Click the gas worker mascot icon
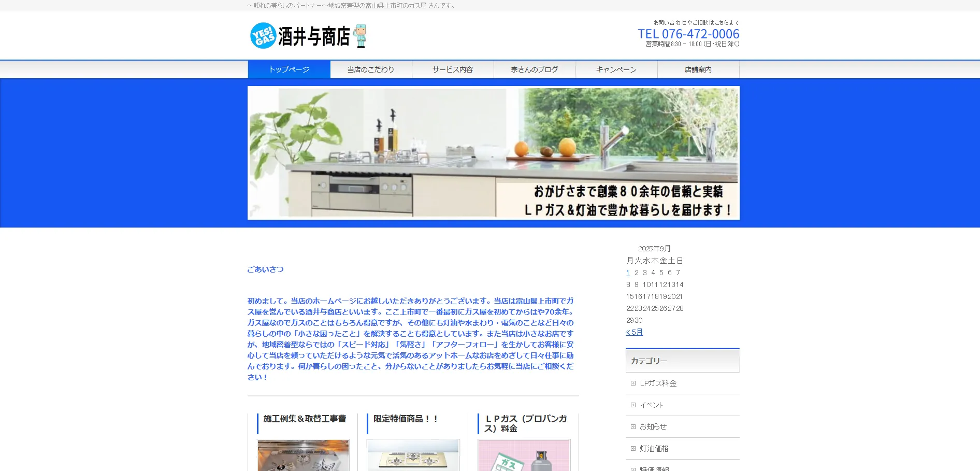Image resolution: width=980 pixels, height=471 pixels. (360, 36)
